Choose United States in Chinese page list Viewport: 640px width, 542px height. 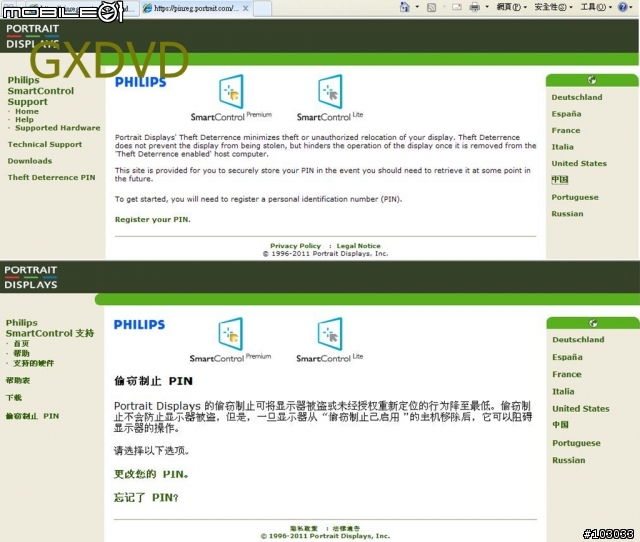[581, 409]
